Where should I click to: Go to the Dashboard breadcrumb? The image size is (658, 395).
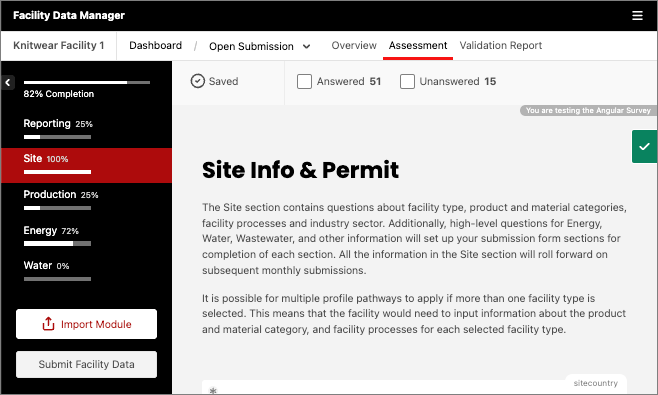(155, 45)
